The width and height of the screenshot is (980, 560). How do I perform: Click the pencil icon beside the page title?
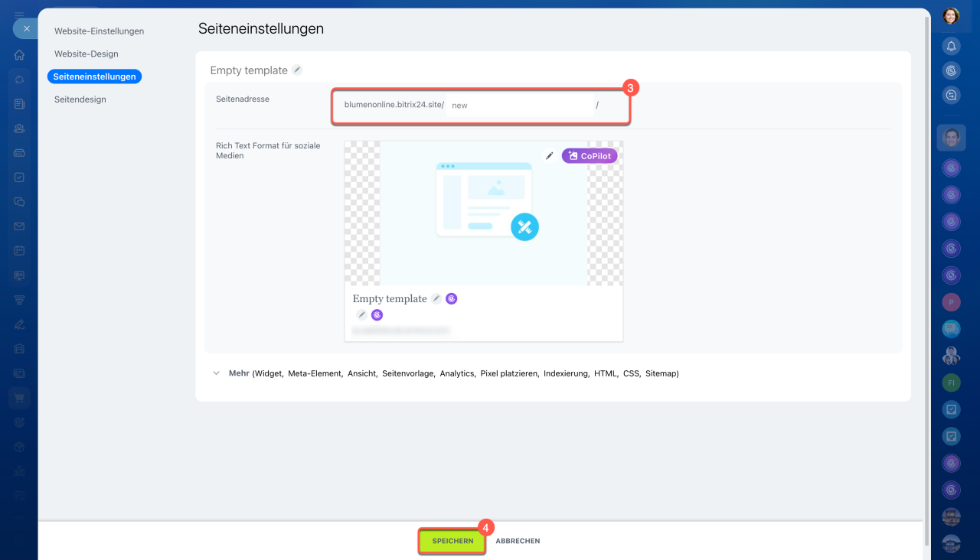[x=297, y=70]
